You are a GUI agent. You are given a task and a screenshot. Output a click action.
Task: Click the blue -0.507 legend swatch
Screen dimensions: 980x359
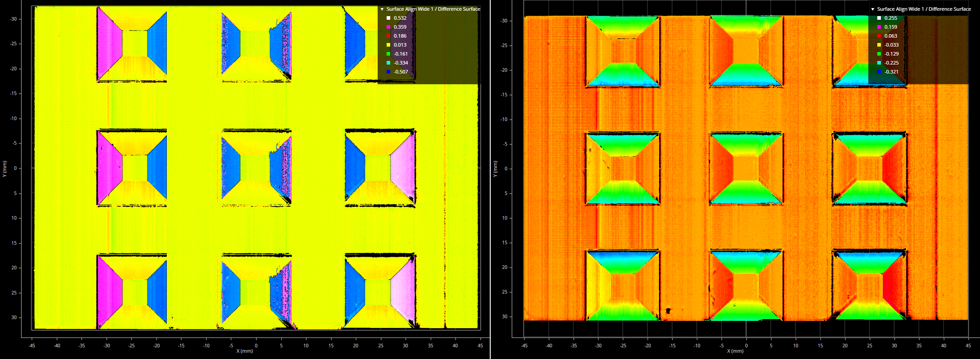388,72
